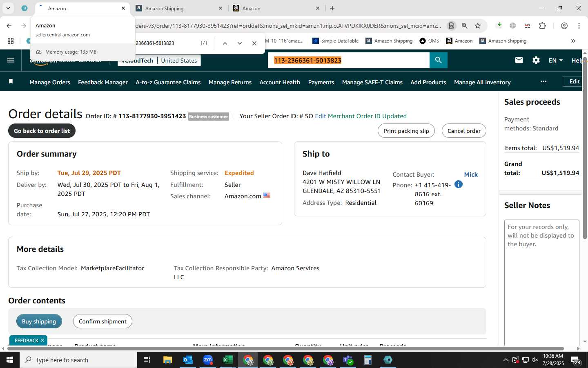
Task: Click the Chrome back arrow
Action: point(9,26)
